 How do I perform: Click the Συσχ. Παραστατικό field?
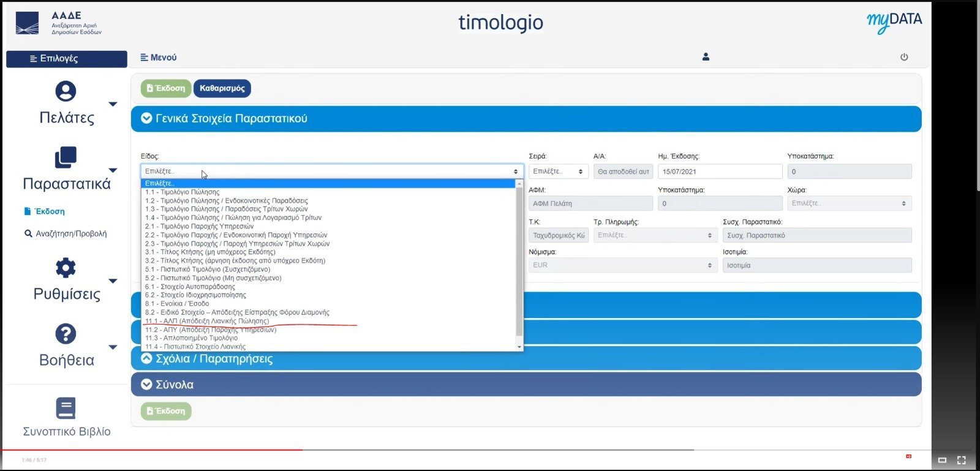[x=817, y=235]
